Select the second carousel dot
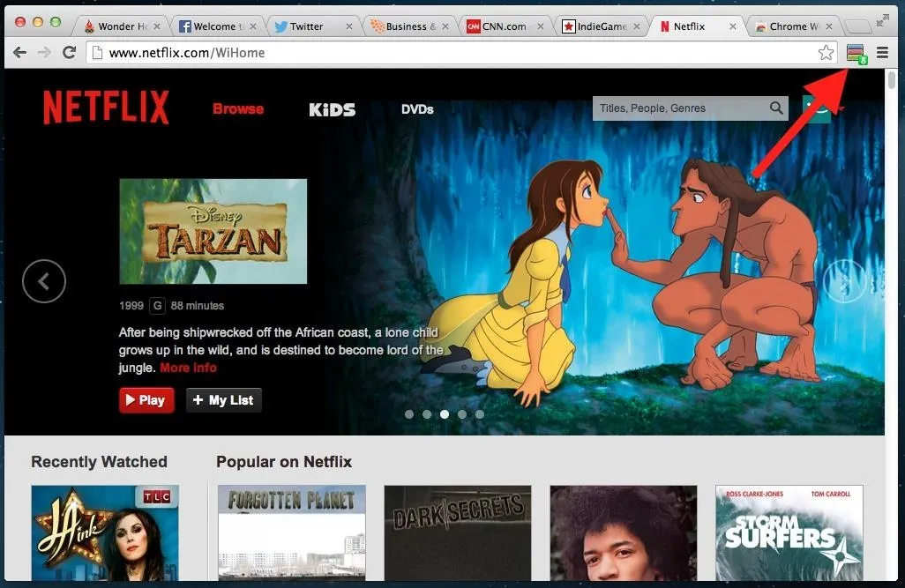Viewport: 905px width, 588px height. 427,414
